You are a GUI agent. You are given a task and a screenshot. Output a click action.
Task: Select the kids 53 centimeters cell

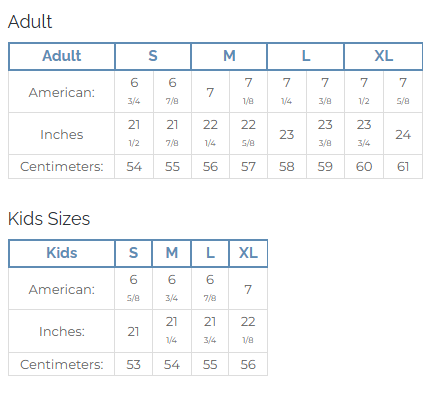point(133,364)
